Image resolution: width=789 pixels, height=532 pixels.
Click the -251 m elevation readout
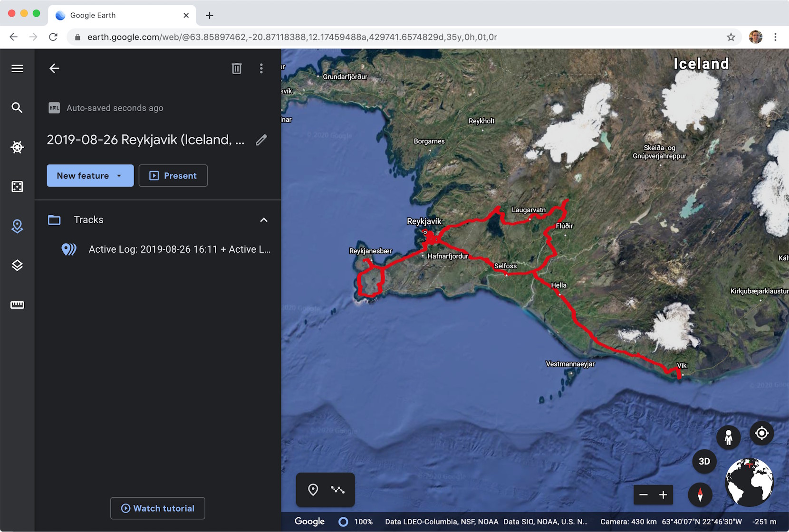764,522
